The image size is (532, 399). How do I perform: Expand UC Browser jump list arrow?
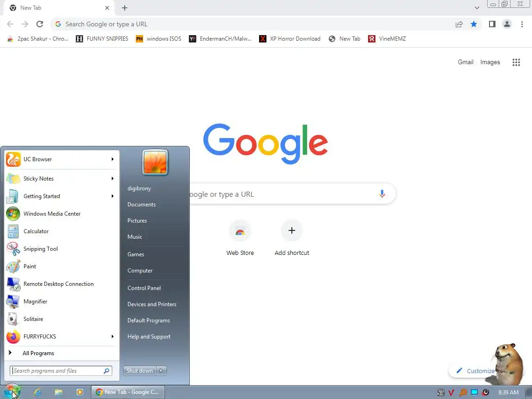point(113,159)
